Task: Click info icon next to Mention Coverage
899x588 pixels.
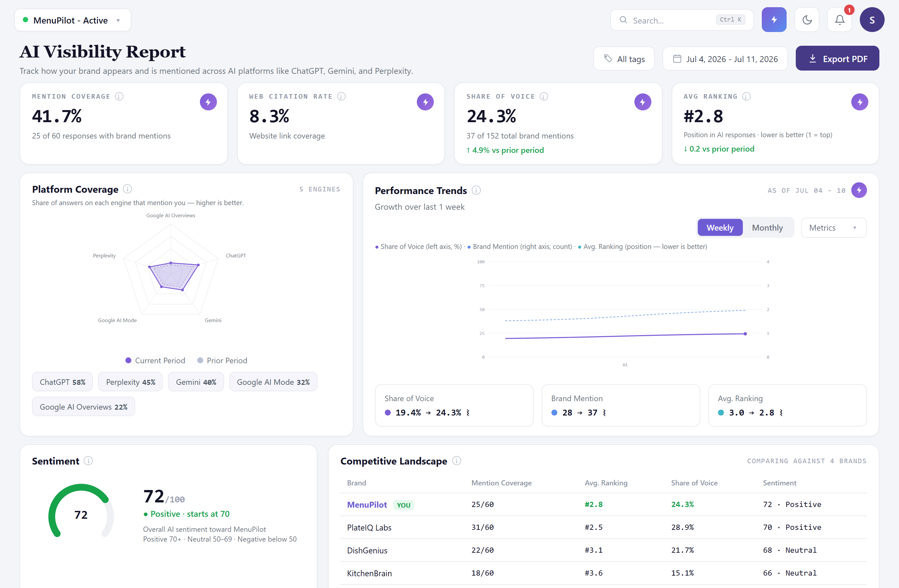Action: coord(119,96)
